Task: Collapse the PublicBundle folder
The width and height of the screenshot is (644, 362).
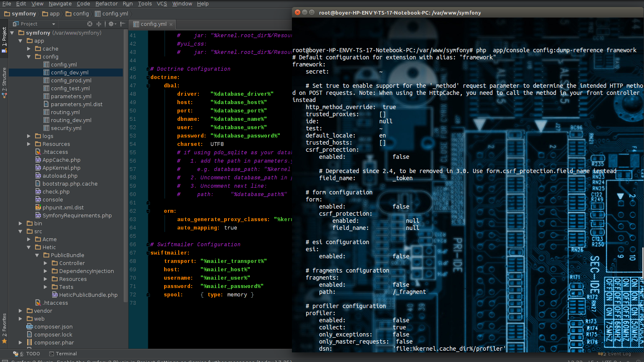Action: [37, 255]
